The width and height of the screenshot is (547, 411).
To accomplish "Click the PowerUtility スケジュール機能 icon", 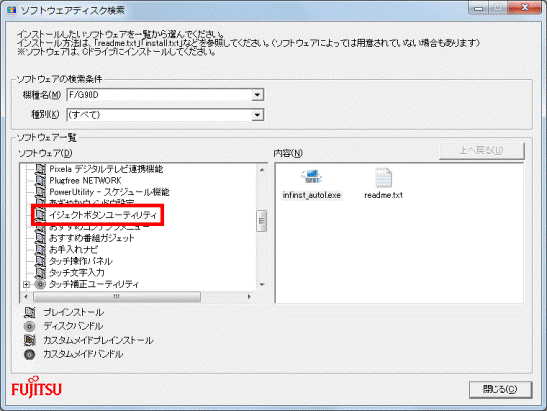I will tap(40, 192).
